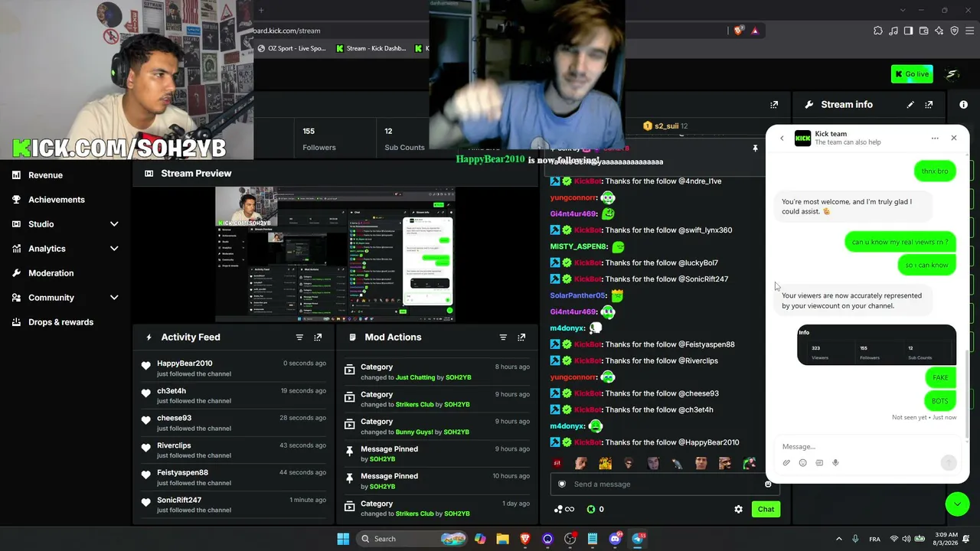980x551 pixels.
Task: Click the 155 Followers stat
Action: 319,139
